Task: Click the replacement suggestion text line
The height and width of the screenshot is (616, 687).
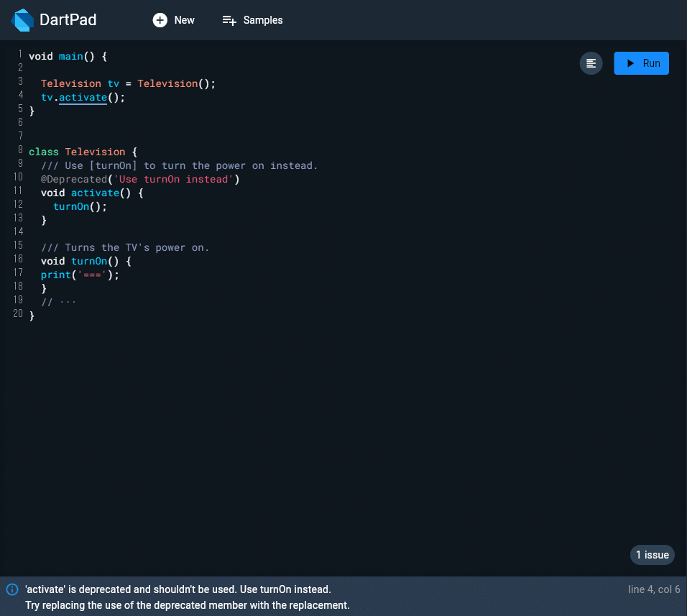Action: click(x=188, y=605)
